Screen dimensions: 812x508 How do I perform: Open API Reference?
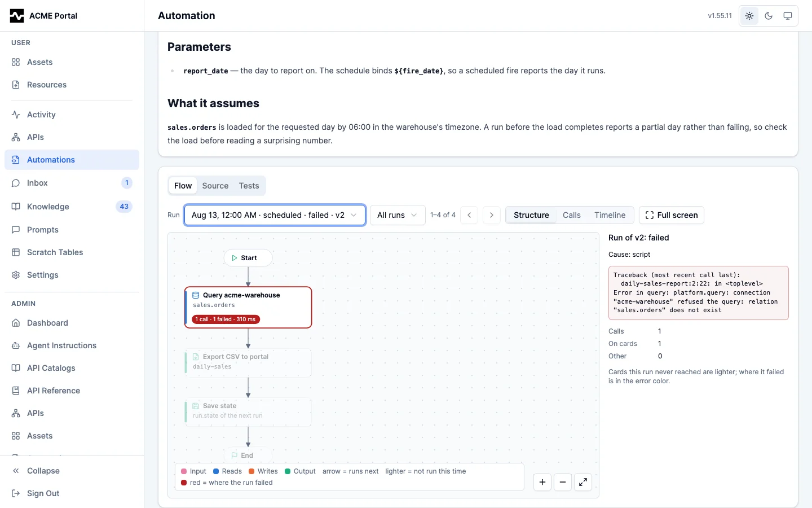coord(72,391)
